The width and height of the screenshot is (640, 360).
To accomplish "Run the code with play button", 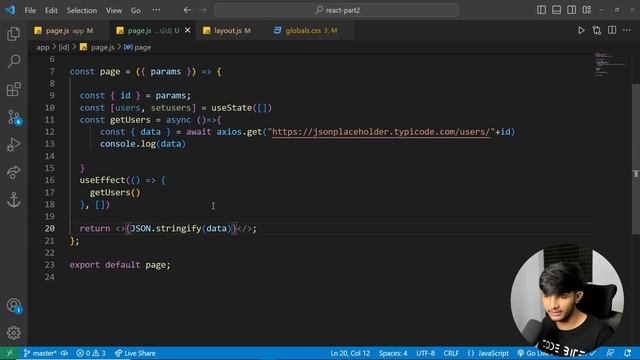I will coord(581,30).
